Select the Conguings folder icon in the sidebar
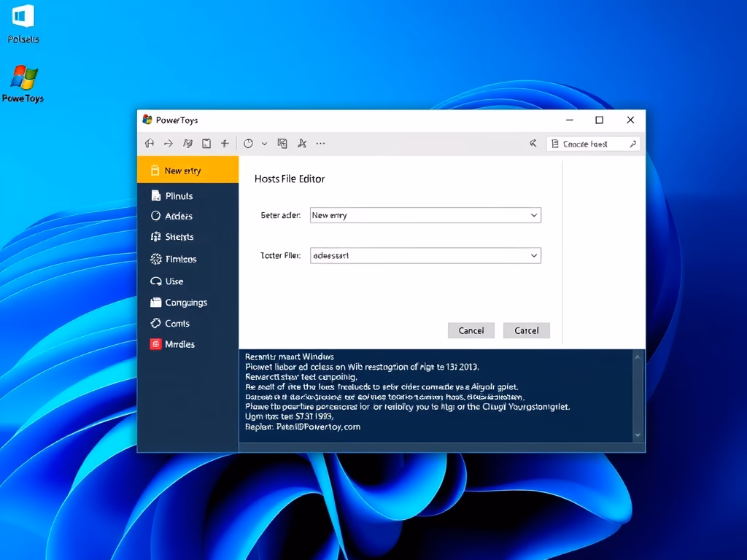 point(155,302)
